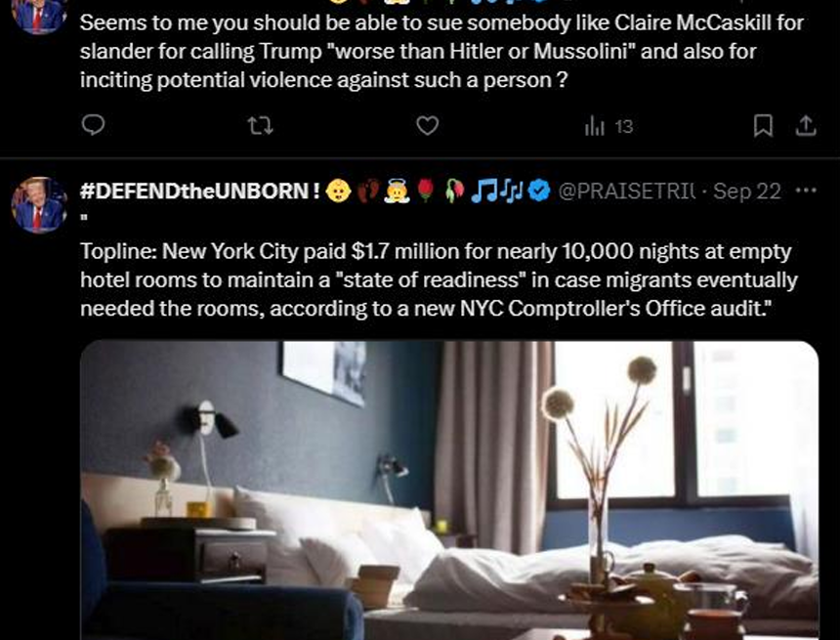The image size is (840, 640).
Task: Like the tweet about Trump slander
Action: coord(428,126)
